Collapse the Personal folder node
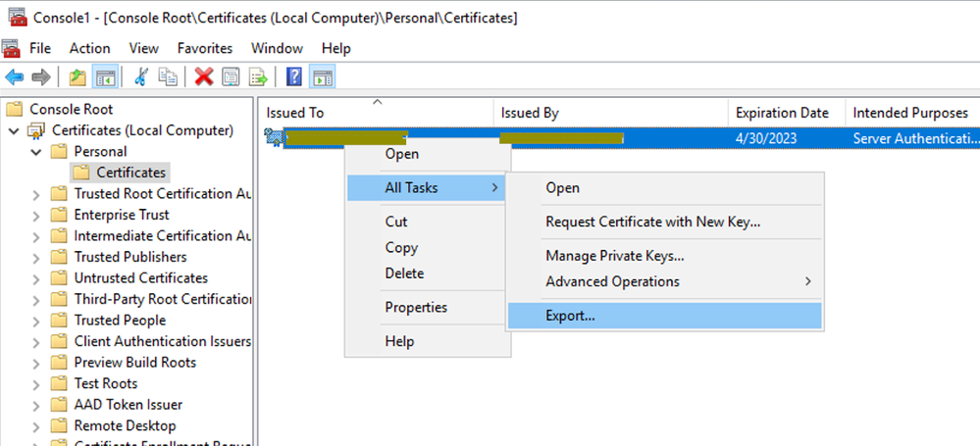The width and height of the screenshot is (980, 446). (x=36, y=152)
